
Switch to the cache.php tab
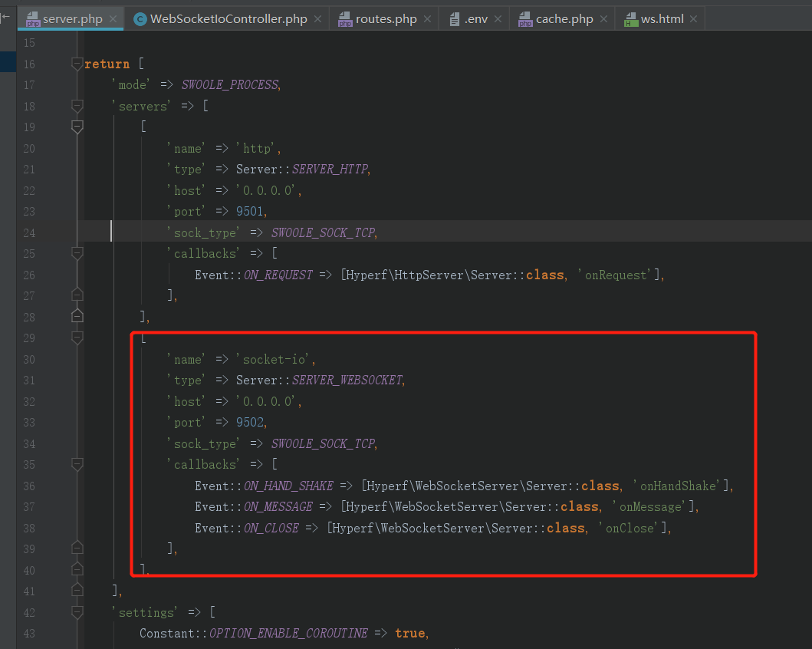point(564,19)
